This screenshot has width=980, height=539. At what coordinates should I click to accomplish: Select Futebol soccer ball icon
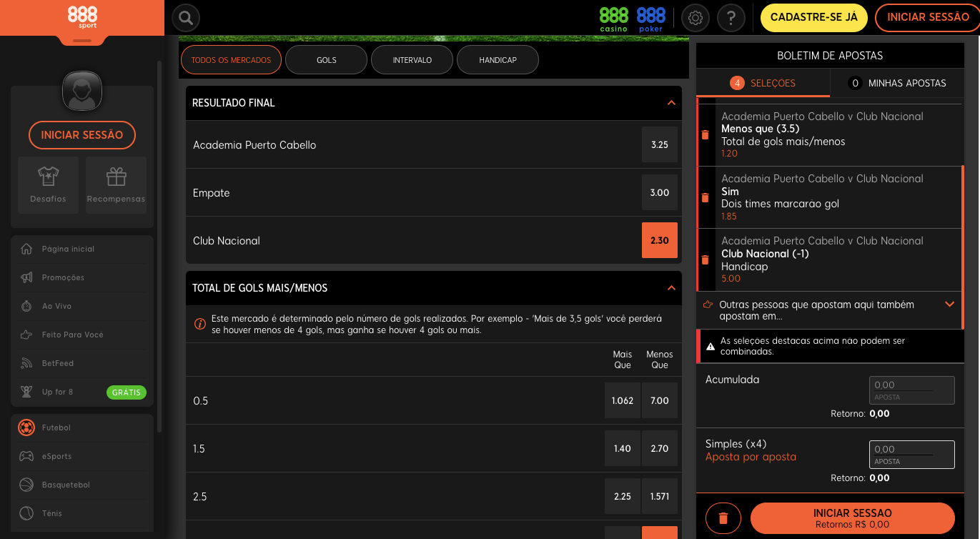coord(26,427)
